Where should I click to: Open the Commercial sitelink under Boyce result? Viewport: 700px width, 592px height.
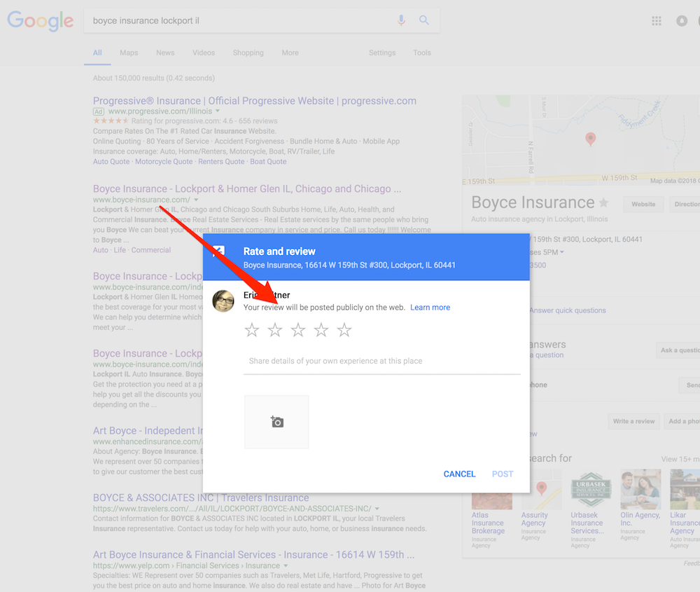click(x=151, y=250)
